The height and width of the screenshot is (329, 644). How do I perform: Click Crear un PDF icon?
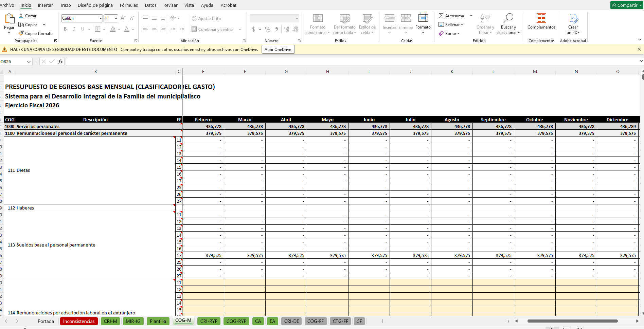573,18
